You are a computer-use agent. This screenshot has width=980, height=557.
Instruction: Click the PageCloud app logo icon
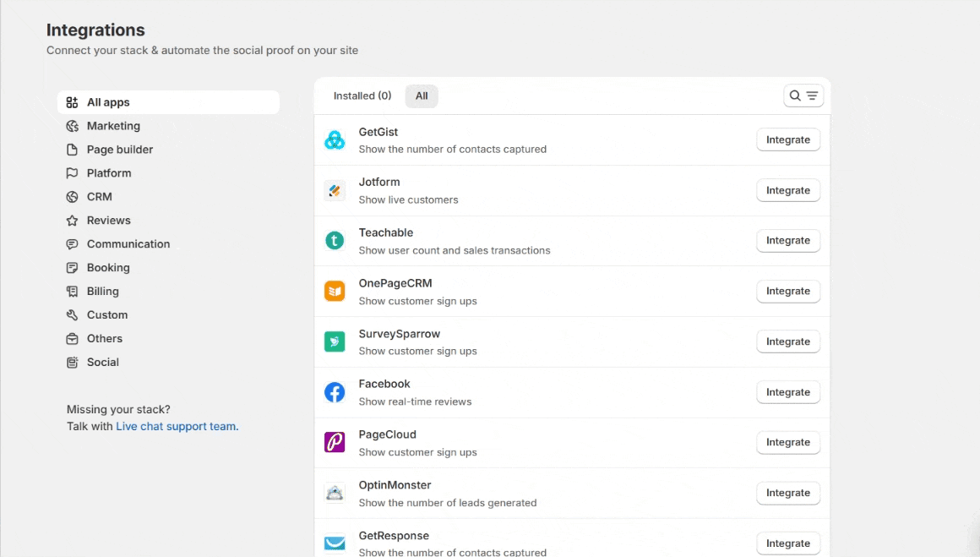pyautogui.click(x=335, y=442)
